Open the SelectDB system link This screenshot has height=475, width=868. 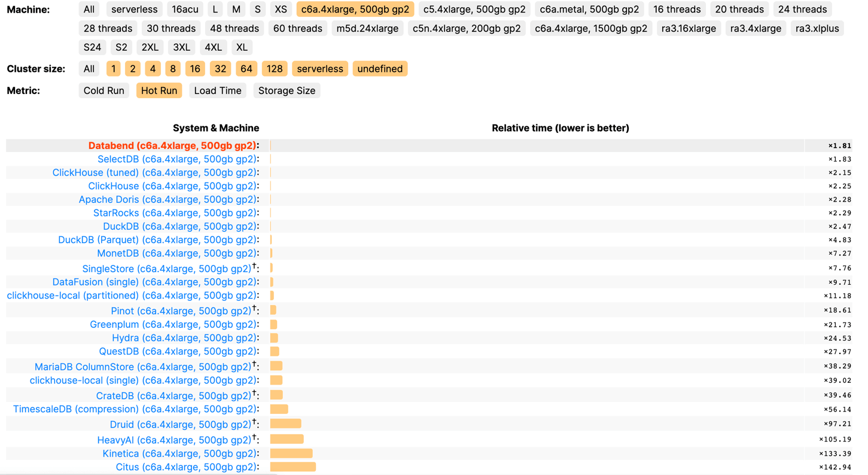coord(176,159)
